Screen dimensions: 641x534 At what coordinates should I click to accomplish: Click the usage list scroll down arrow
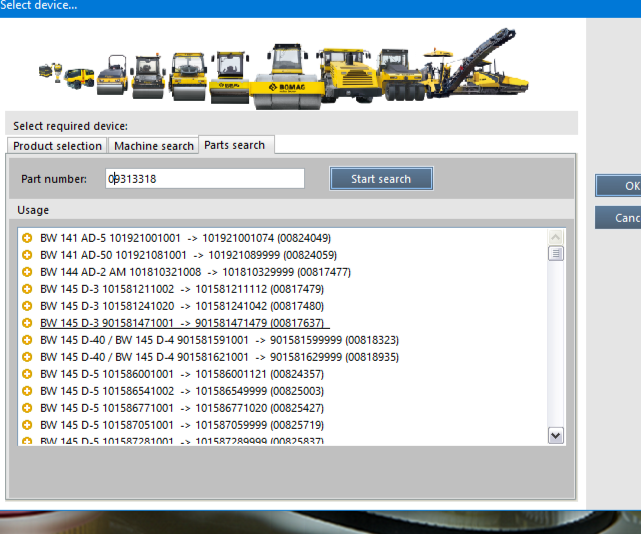tap(556, 436)
